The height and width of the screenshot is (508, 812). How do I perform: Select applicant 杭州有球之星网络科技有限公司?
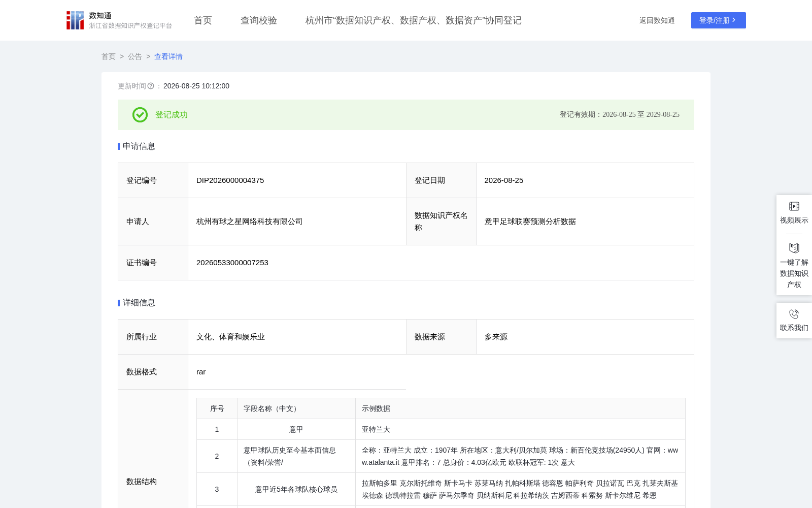(250, 221)
